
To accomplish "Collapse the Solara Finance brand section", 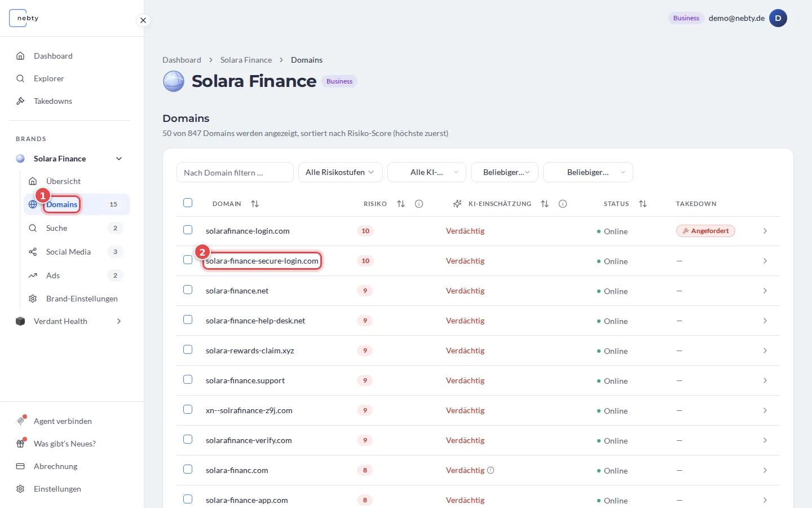I will pyautogui.click(x=119, y=159).
